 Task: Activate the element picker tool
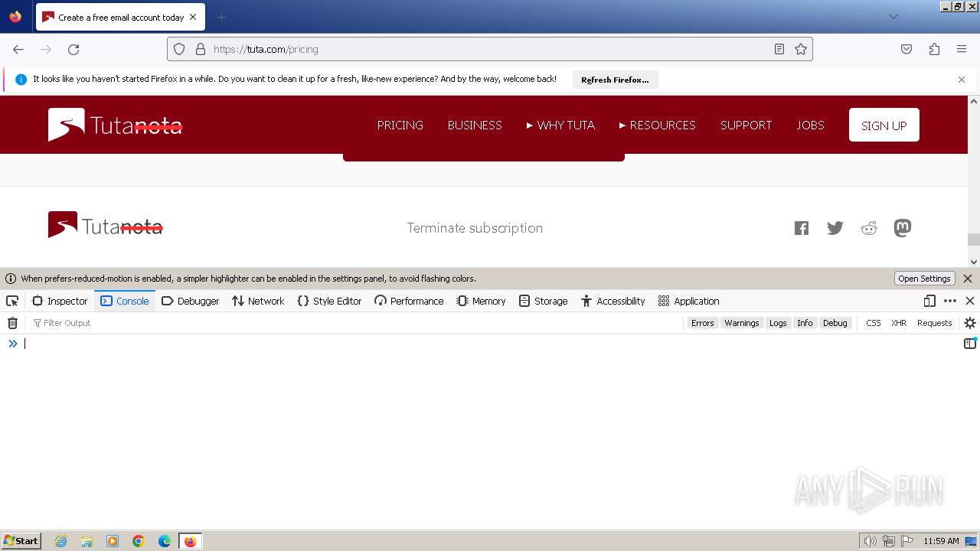coord(12,301)
